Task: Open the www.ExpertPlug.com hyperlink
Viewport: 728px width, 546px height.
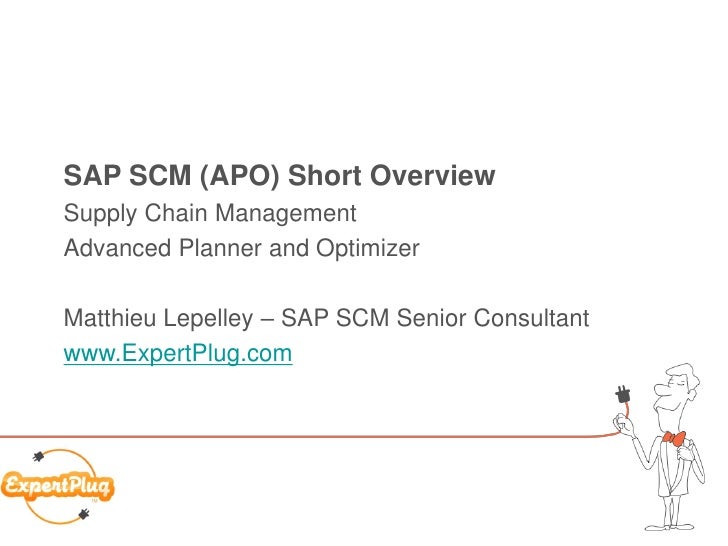Action: coord(178,353)
